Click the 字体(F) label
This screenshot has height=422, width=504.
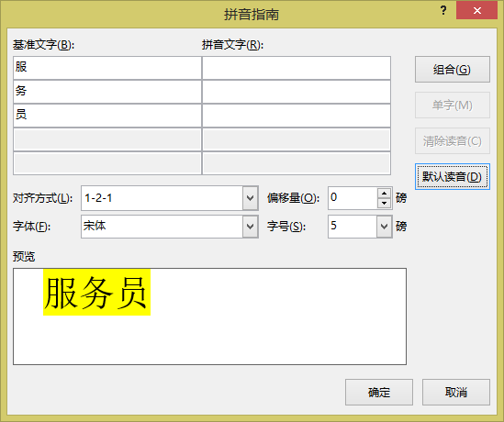[x=31, y=227]
